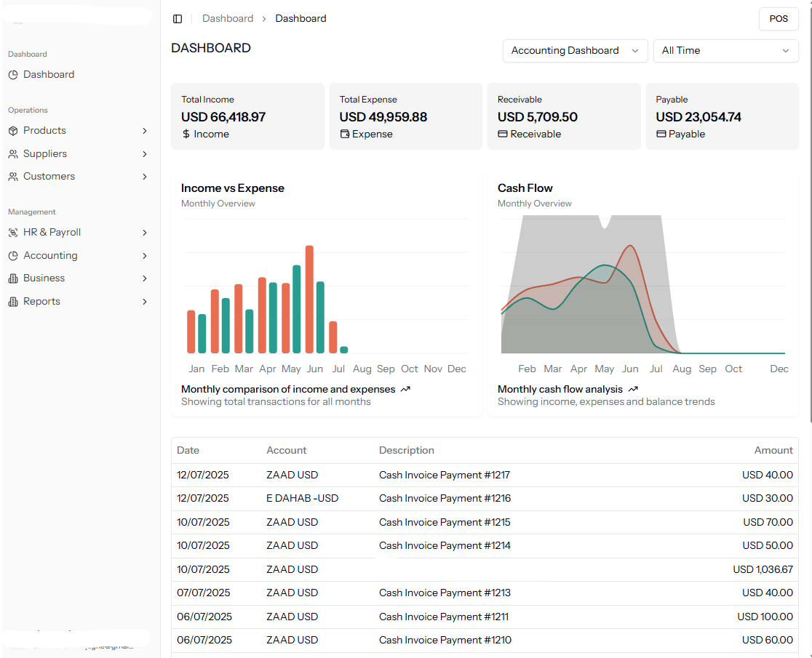Click amount USD 1,036.67
This screenshot has width=812, height=658.
click(x=763, y=569)
